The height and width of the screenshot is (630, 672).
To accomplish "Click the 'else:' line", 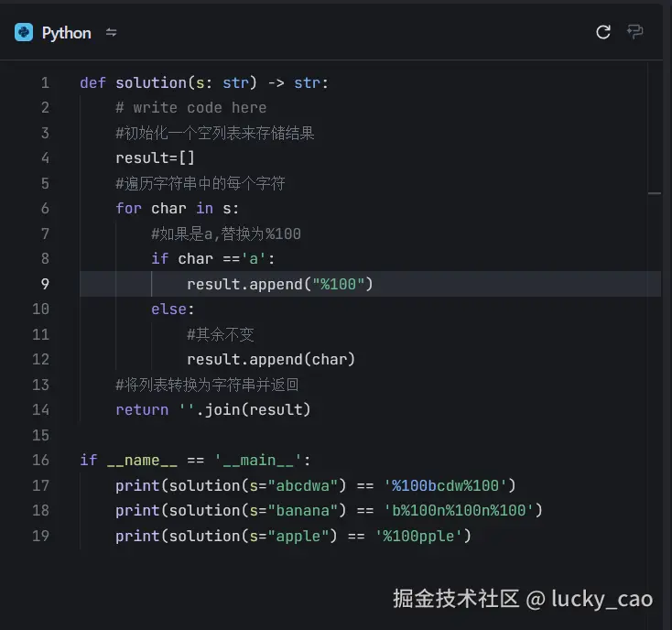I will (x=173, y=309).
